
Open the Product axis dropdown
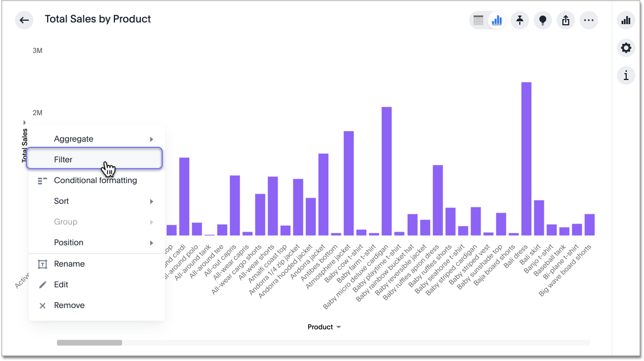coord(325,326)
